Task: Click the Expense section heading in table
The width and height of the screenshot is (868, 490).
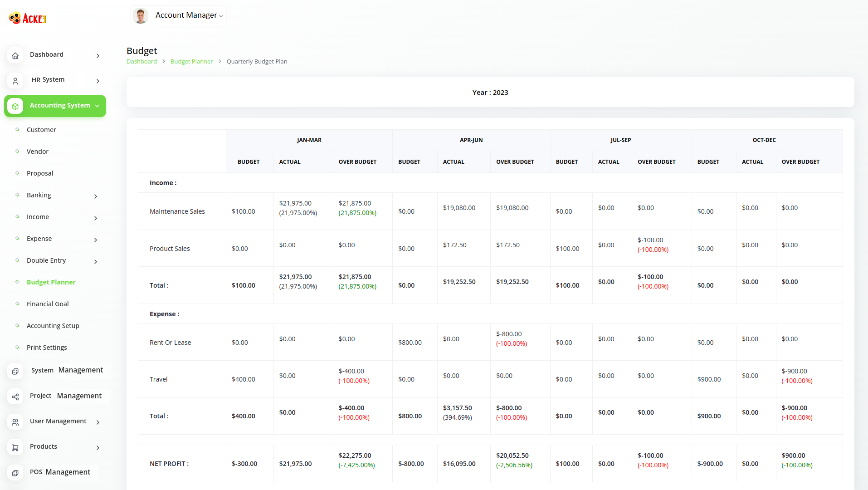Action: point(165,314)
